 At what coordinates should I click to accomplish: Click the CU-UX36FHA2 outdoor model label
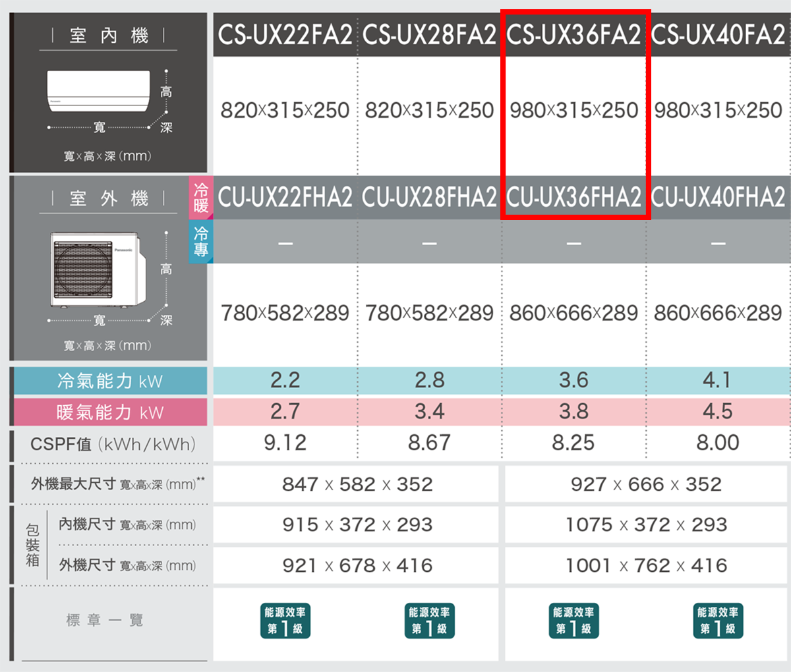(x=573, y=197)
